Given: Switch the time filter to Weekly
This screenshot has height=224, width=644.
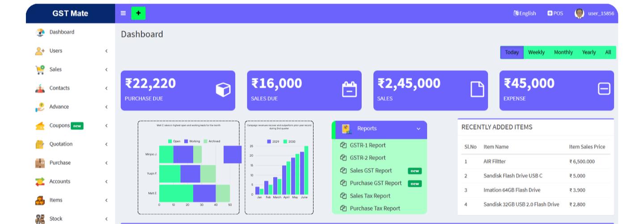Looking at the screenshot, I should coord(536,52).
